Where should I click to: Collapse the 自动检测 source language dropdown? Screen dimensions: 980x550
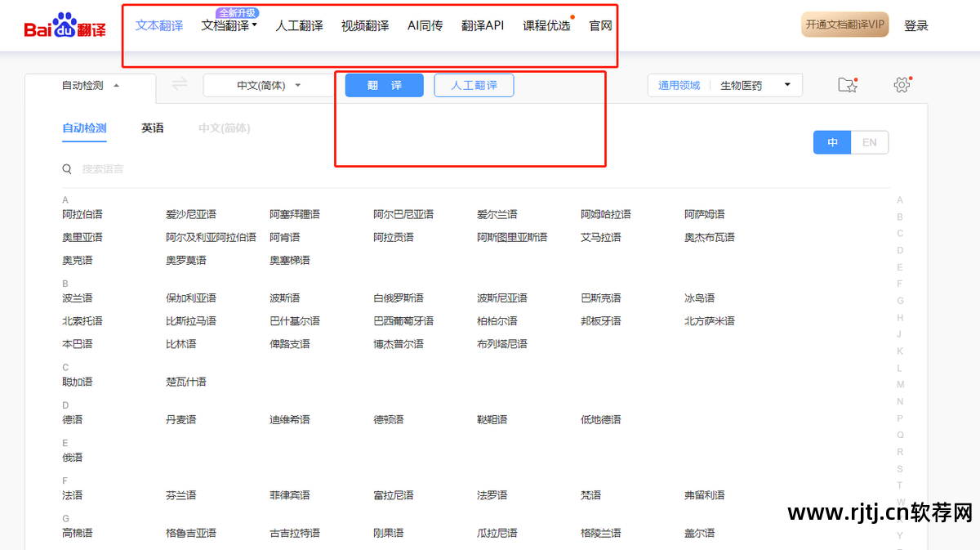tap(91, 86)
